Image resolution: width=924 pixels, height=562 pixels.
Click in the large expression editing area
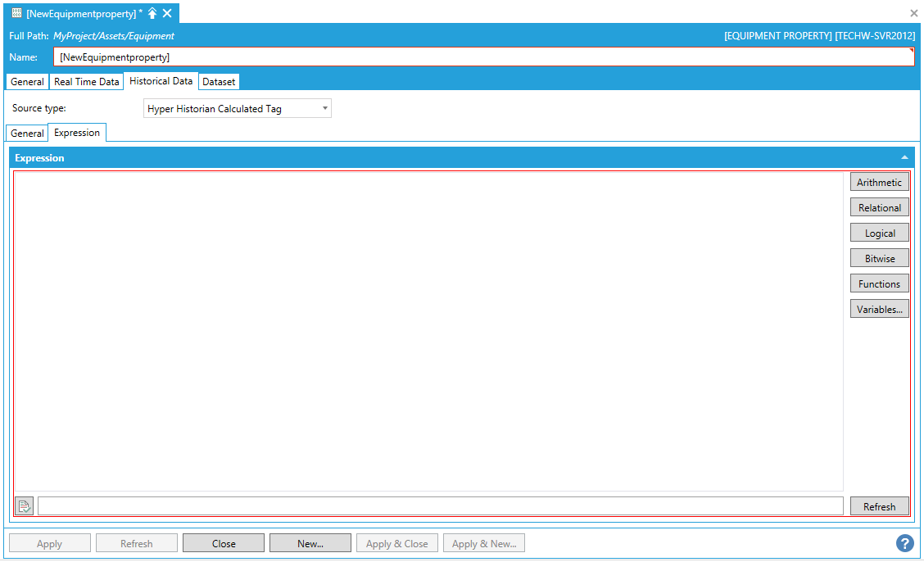[428, 328]
